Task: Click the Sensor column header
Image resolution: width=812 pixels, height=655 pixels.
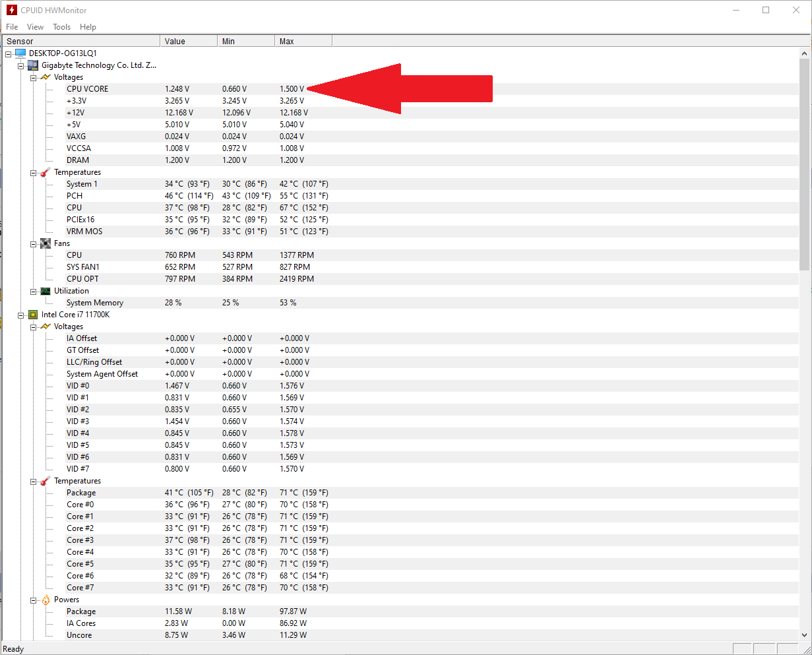Action: [x=80, y=41]
